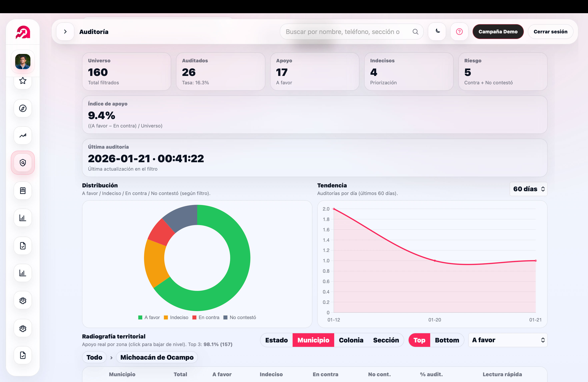588x382 pixels.
Task: Click the Auditados 26 card
Action: [x=221, y=72]
